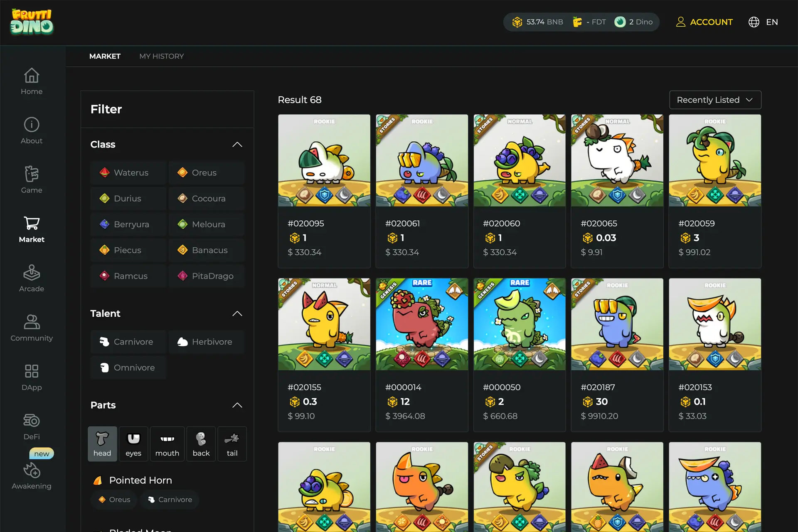Toggle the Herbivore talent filter

(206, 342)
